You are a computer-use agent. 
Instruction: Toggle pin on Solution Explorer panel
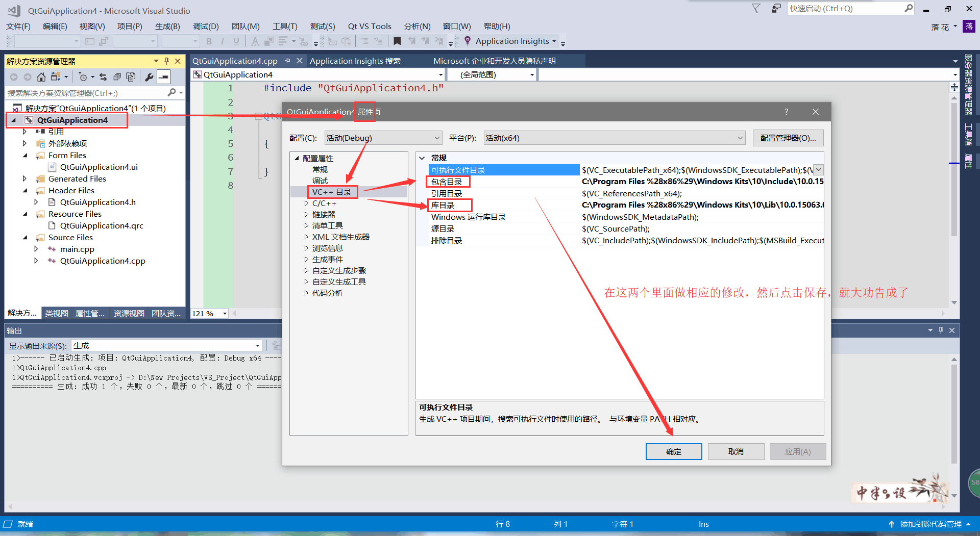[x=166, y=61]
